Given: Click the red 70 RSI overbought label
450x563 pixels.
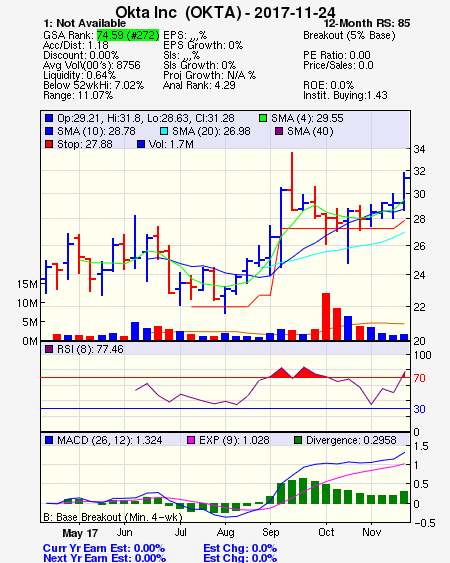Looking at the screenshot, I should [x=419, y=378].
